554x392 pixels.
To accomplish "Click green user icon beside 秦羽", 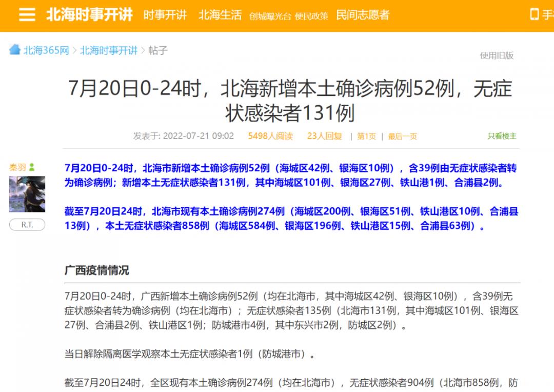I will click(32, 167).
